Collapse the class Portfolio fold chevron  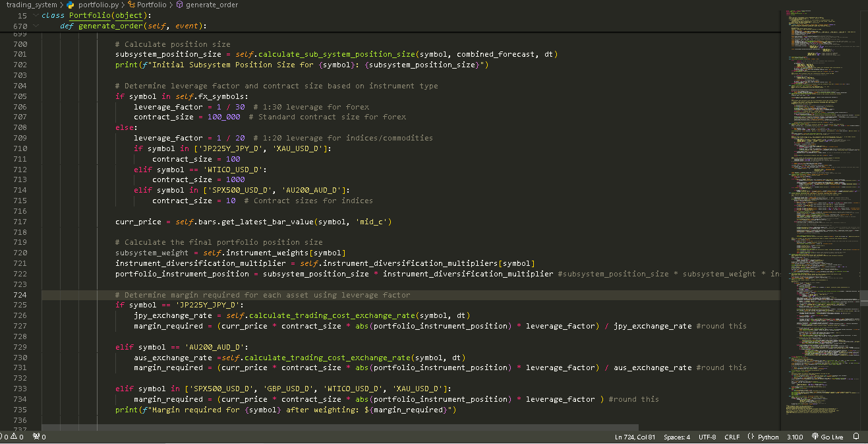[35, 15]
